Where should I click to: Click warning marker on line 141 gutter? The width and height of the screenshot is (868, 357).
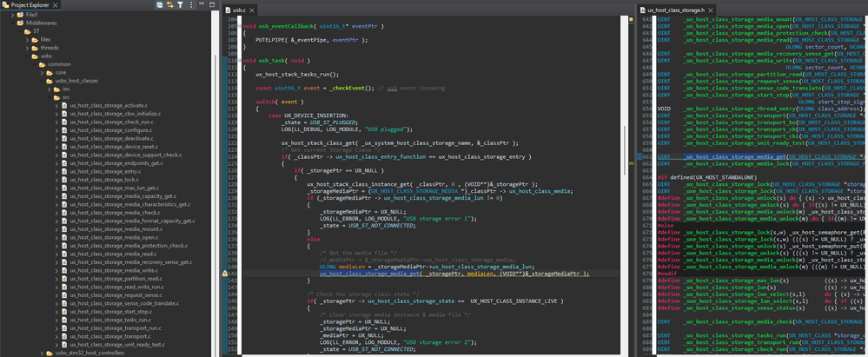tap(225, 274)
